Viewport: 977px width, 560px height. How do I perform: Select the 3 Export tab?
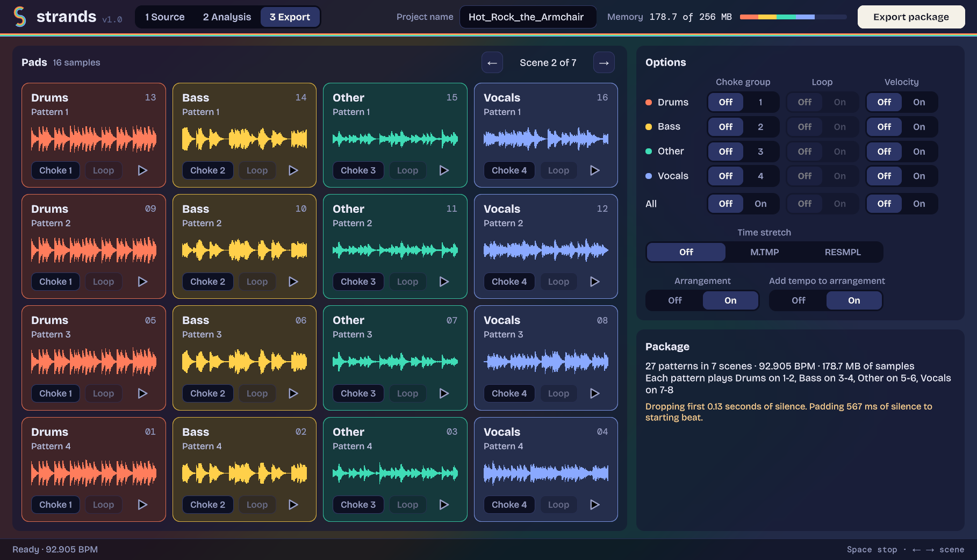pyautogui.click(x=290, y=17)
